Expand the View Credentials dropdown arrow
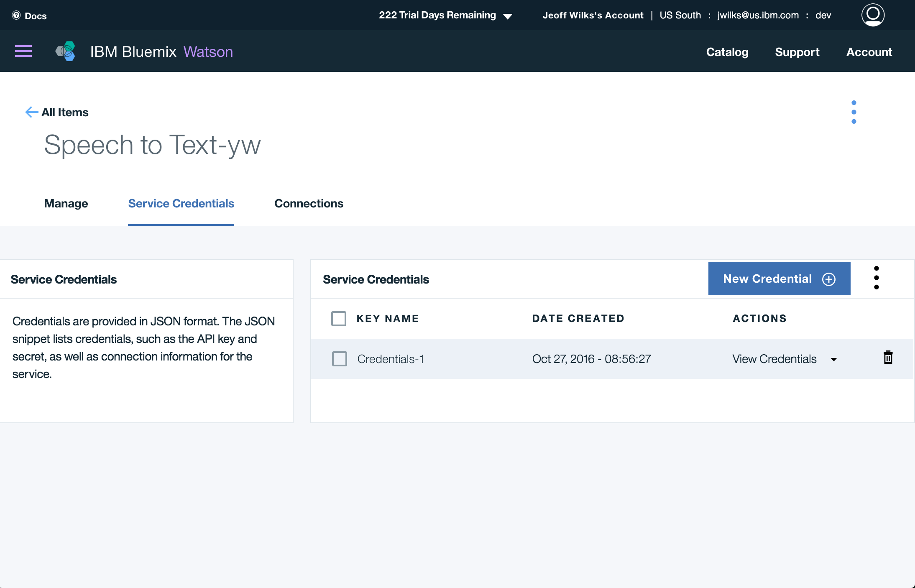This screenshot has width=915, height=588. pos(833,360)
